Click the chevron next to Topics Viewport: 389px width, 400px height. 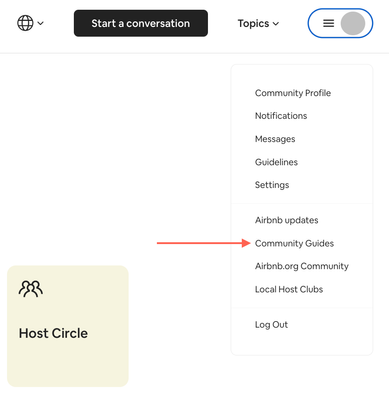pyautogui.click(x=276, y=24)
